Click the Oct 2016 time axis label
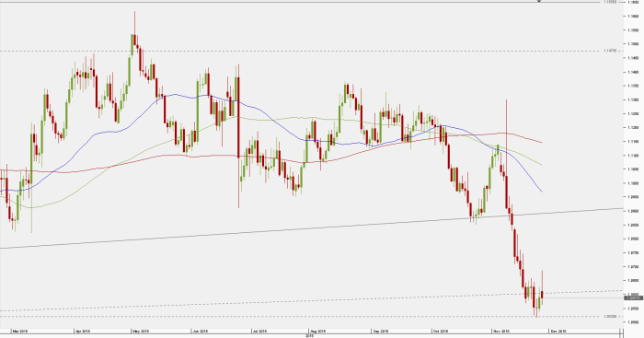 pyautogui.click(x=440, y=331)
